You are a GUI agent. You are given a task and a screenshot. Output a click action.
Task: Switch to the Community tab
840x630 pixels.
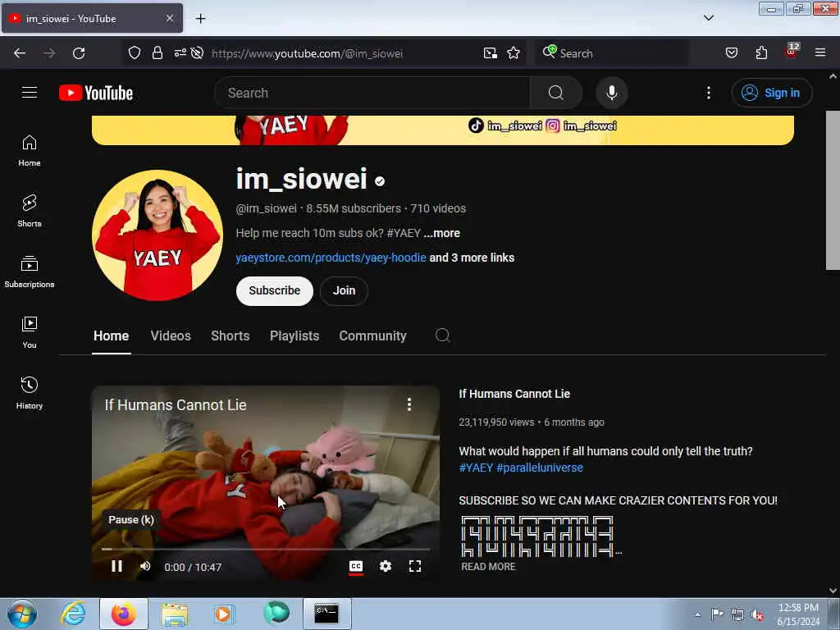click(373, 336)
